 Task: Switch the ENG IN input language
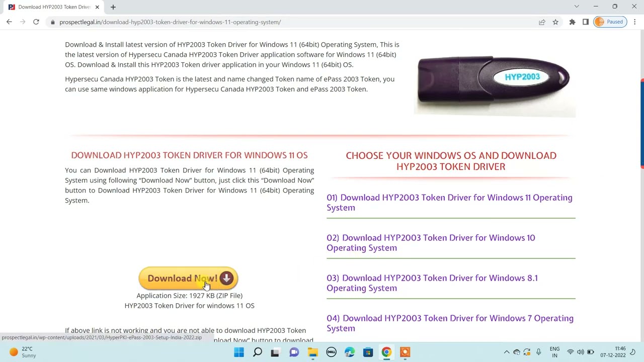coord(554,352)
